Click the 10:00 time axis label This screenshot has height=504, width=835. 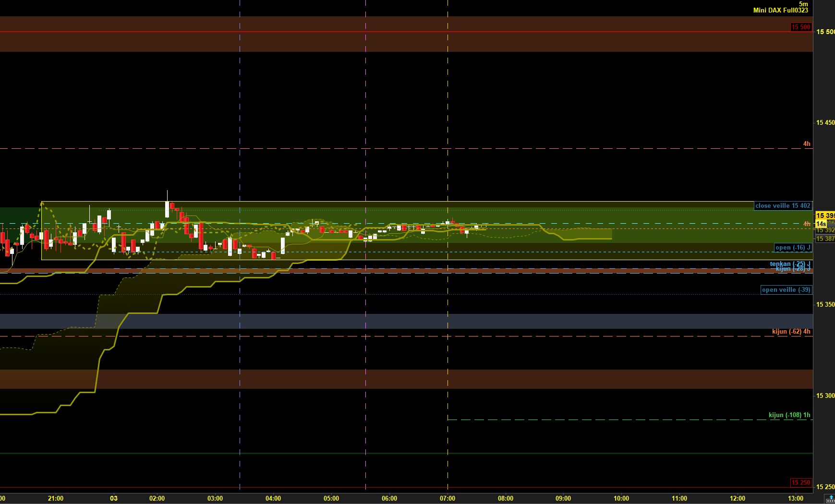coord(621,498)
